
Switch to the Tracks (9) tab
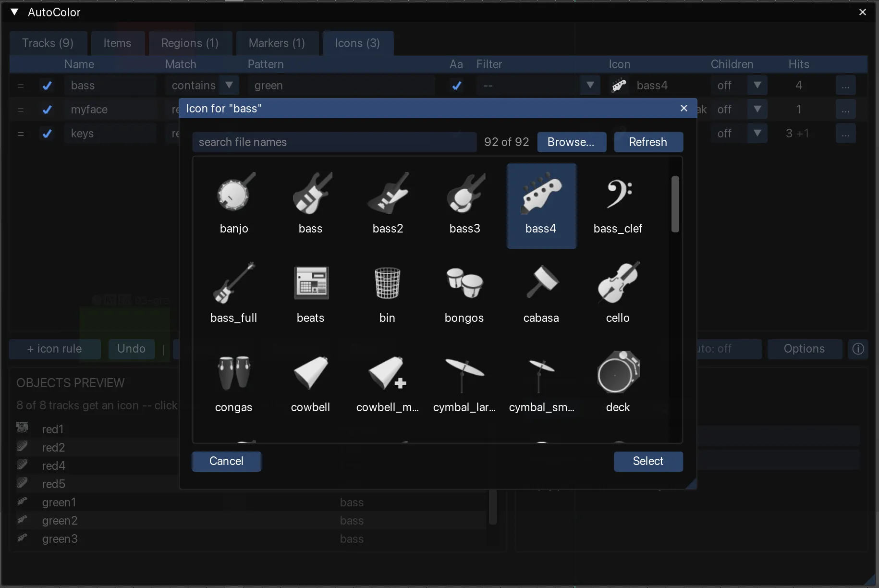click(48, 43)
